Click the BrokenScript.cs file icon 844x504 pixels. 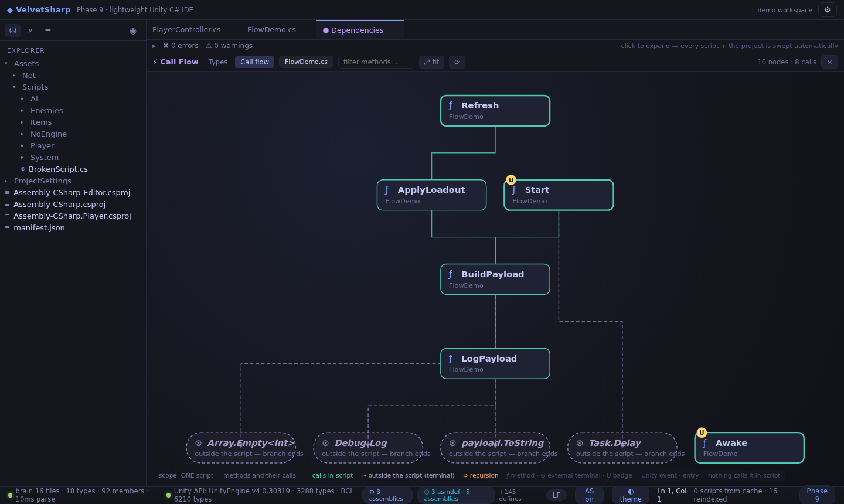(23, 169)
